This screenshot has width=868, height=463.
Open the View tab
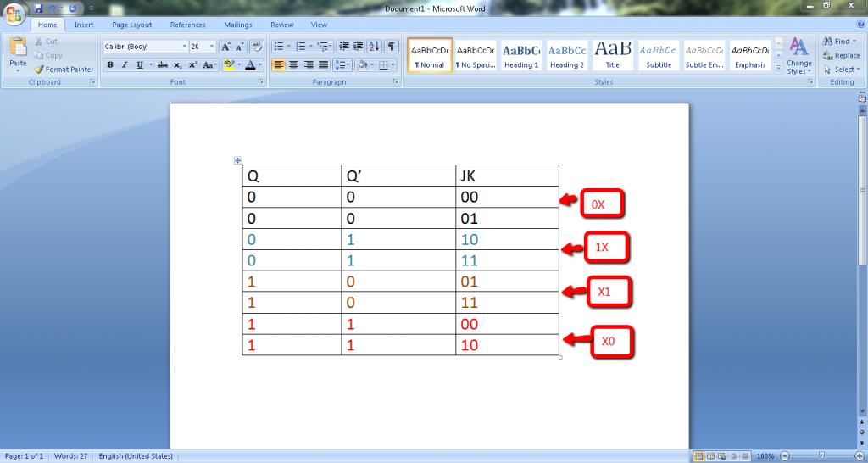point(319,25)
